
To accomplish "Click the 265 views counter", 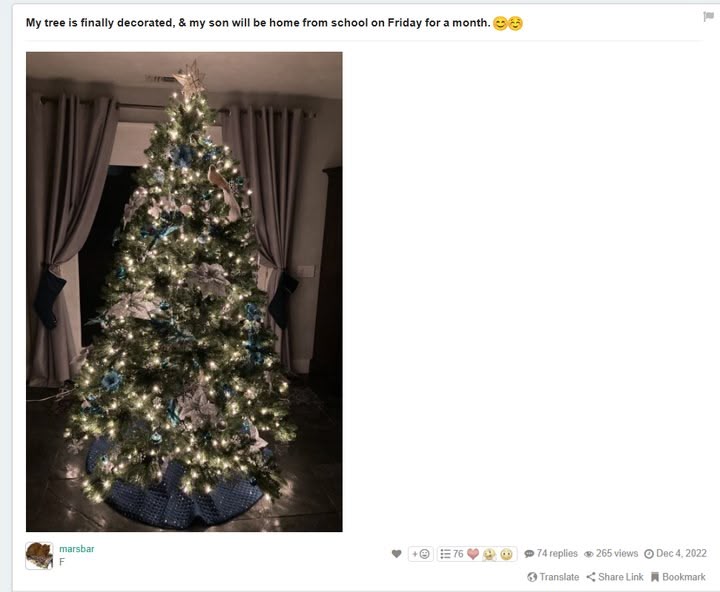I will click(611, 553).
